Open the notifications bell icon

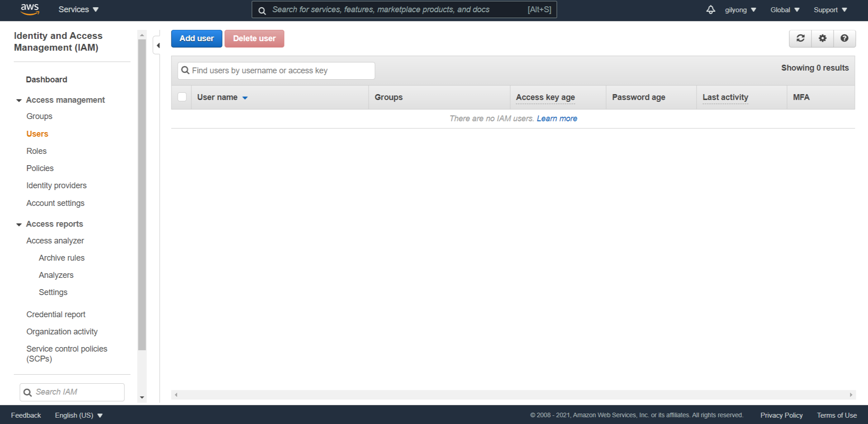(x=711, y=10)
